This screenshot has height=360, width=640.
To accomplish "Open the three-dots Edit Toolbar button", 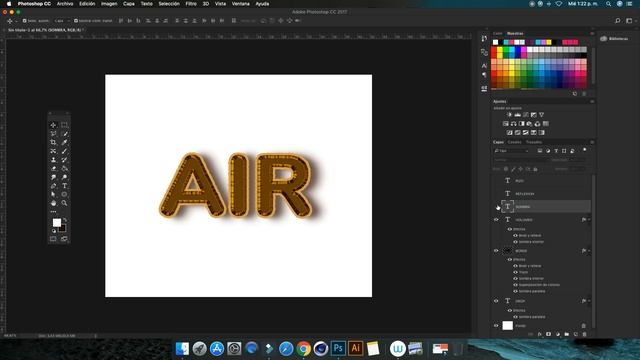I will point(53,212).
